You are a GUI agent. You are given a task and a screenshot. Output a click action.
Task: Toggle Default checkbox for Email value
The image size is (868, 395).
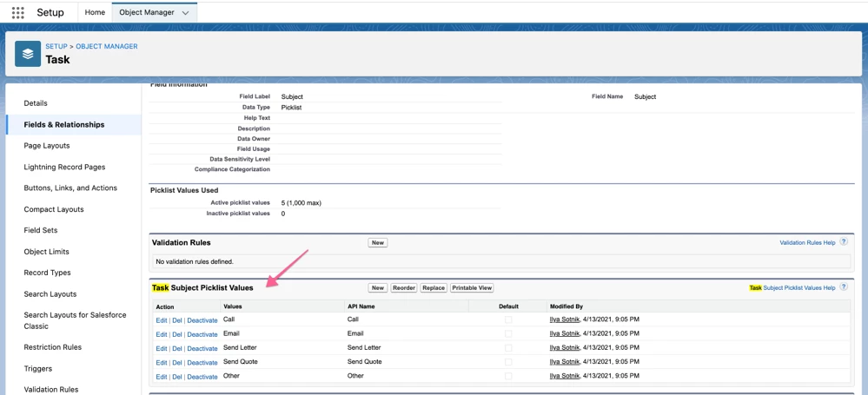click(508, 333)
